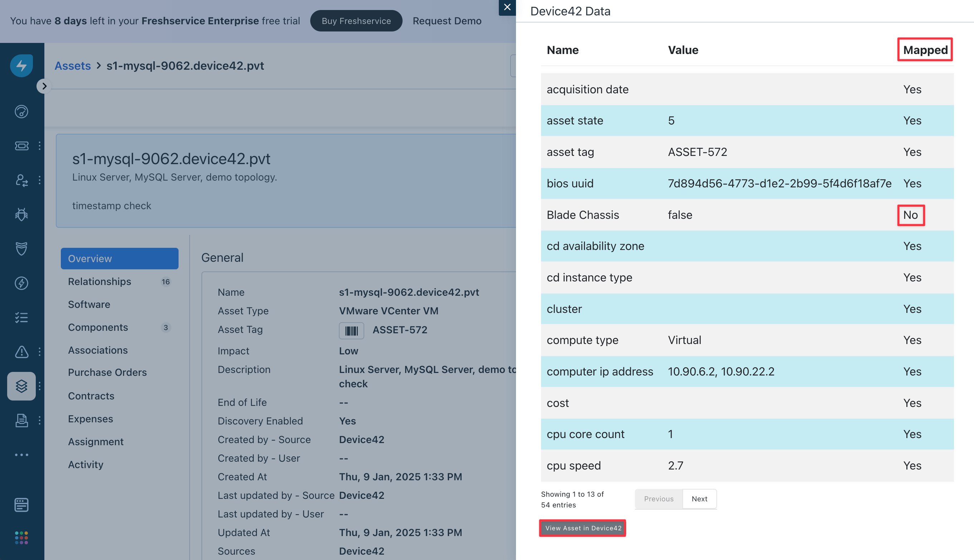Click View Asset in Device42 button
Viewport: 974px width, 560px height.
pos(583,528)
